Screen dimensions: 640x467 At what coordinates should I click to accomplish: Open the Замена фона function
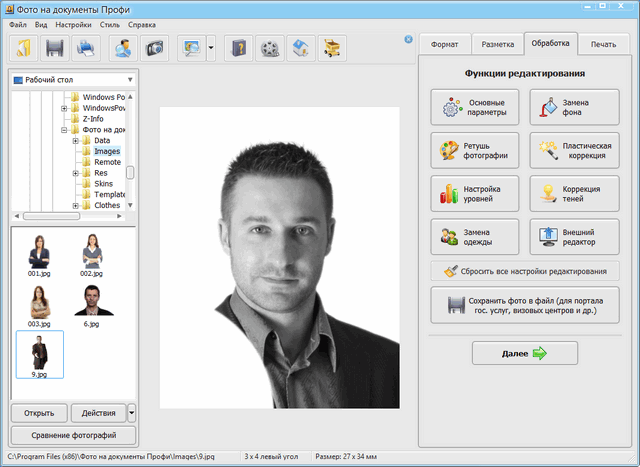574,108
